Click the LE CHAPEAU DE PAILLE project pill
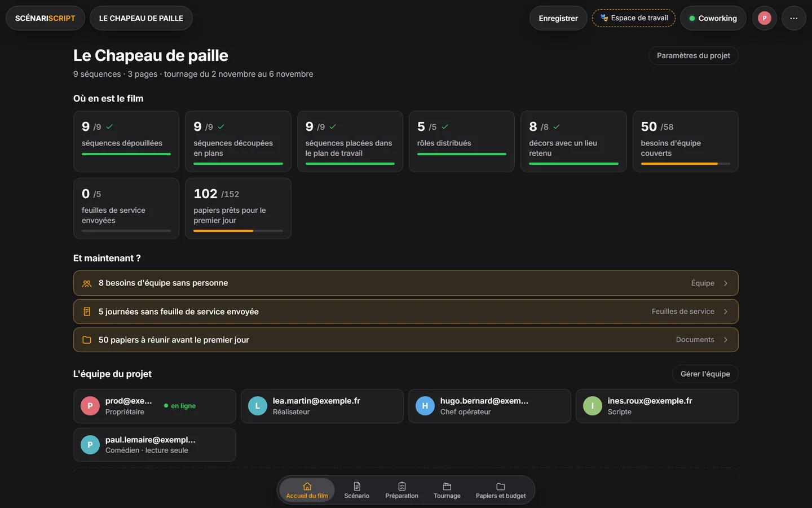Screen dimensions: 812x508 [x=141, y=18]
